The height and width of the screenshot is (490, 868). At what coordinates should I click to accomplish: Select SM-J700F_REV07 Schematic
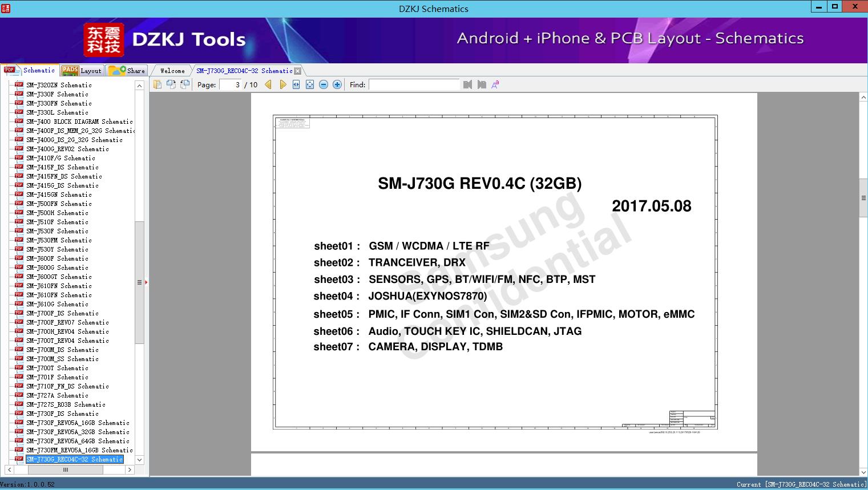pos(67,322)
